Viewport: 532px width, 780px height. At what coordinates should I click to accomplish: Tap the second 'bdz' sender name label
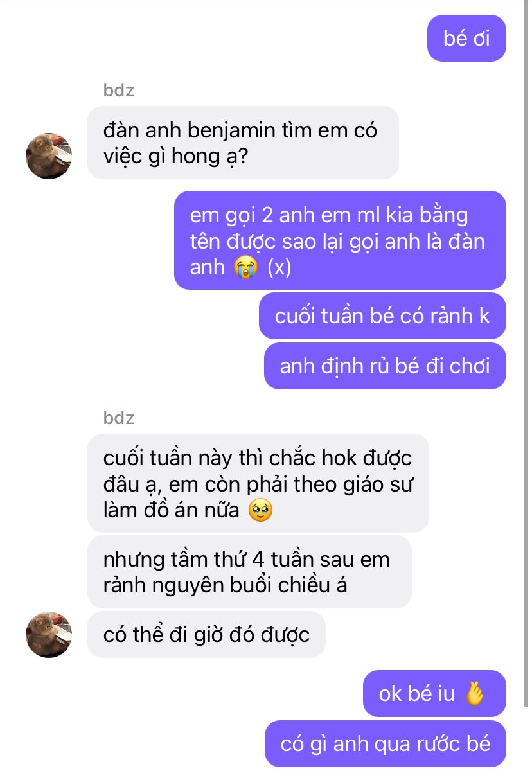[119, 418]
